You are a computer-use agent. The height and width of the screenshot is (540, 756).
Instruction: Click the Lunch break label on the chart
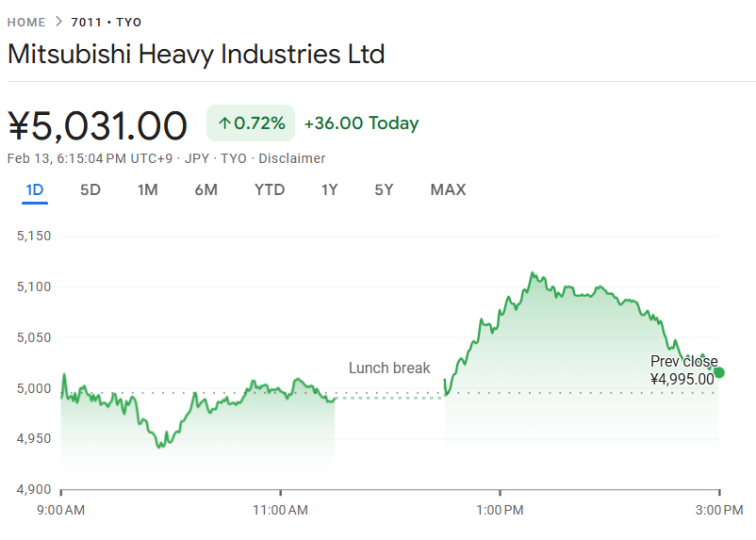click(x=389, y=368)
